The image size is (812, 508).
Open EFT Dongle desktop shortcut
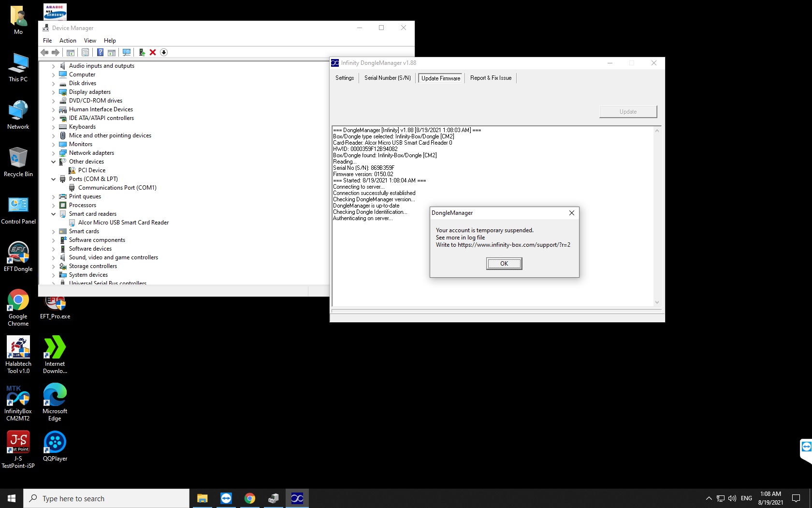(18, 257)
